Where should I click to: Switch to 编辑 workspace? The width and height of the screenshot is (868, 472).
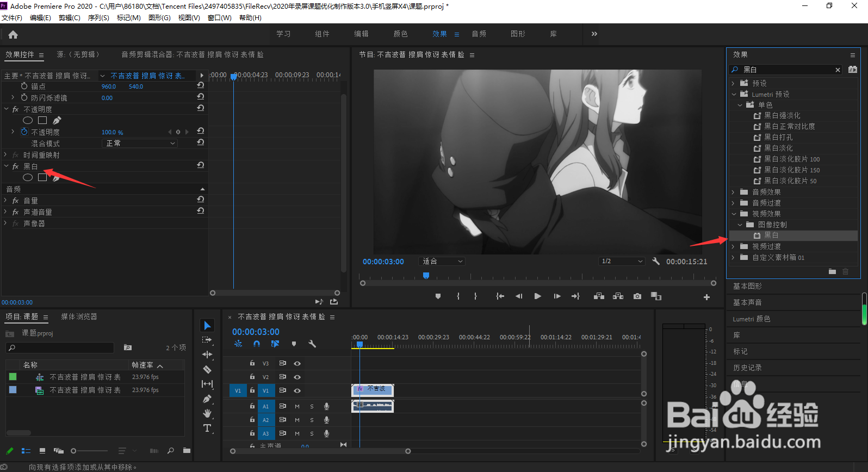pyautogui.click(x=362, y=34)
